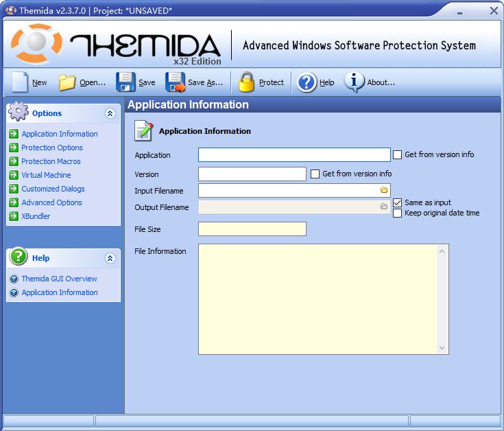Image resolution: width=504 pixels, height=431 pixels.
Task: Click the Help panel header text
Action: point(41,258)
